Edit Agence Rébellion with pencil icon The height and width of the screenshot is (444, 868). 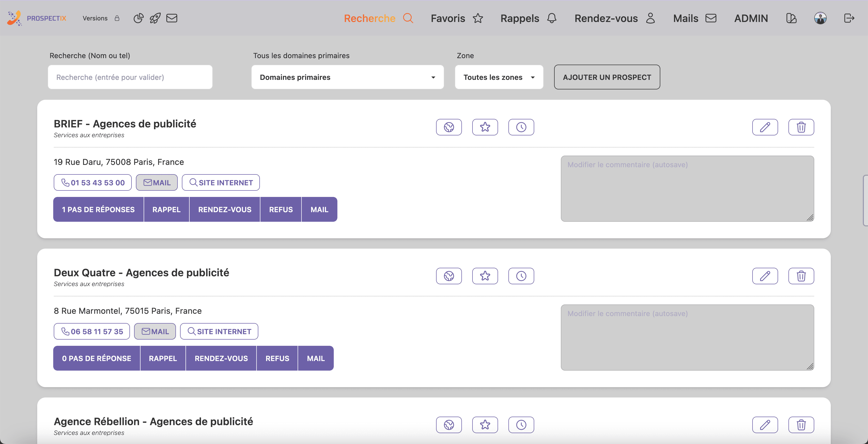(765, 425)
